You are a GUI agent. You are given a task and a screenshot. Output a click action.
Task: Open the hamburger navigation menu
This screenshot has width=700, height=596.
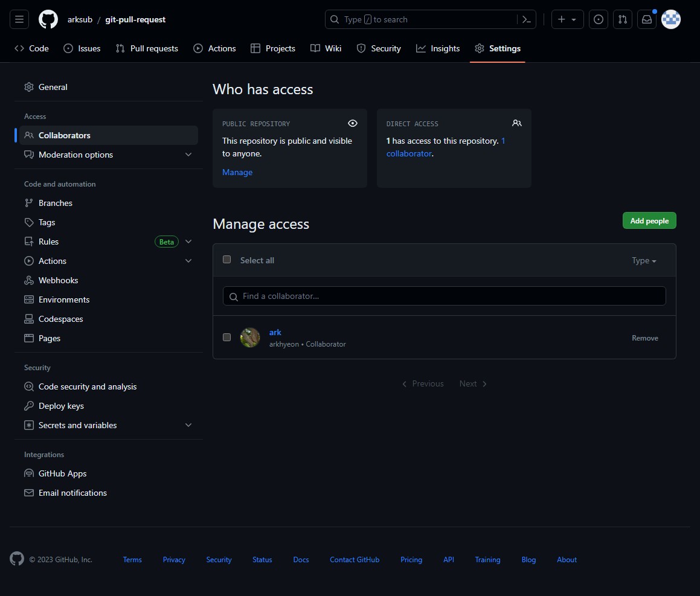19,19
